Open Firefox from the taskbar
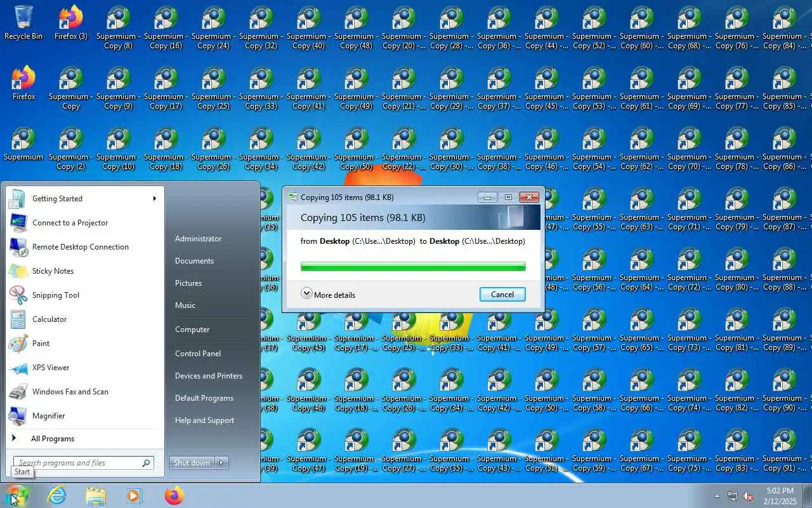This screenshot has width=812, height=508. (174, 495)
